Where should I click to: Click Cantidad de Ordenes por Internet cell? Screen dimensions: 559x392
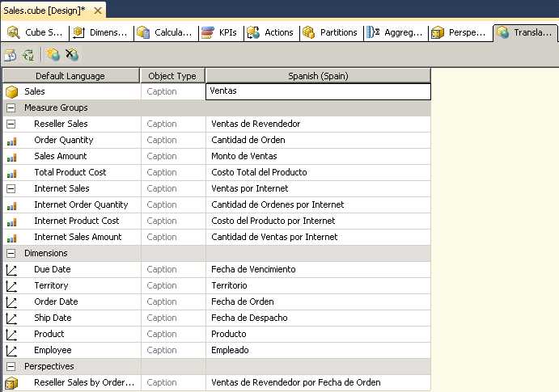[x=318, y=204]
